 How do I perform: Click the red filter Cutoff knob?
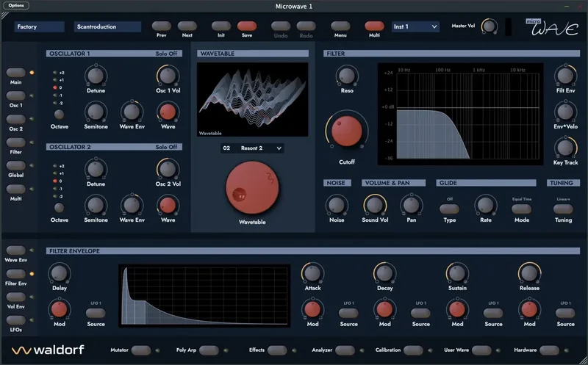click(x=346, y=131)
